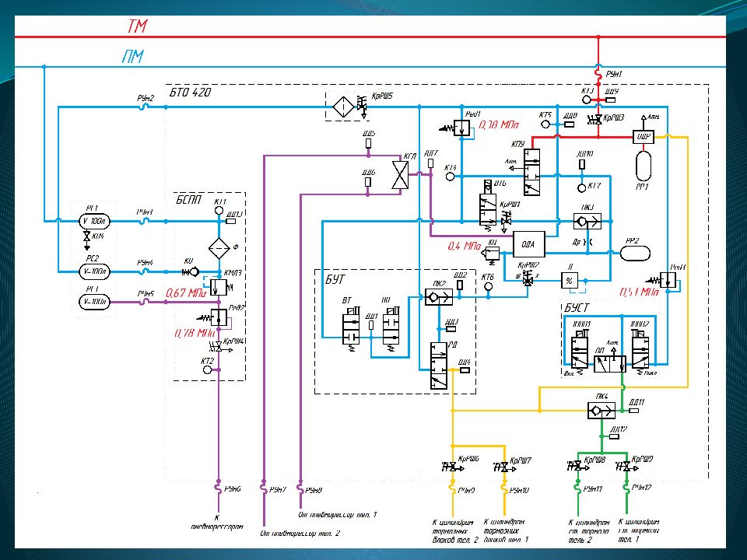Click the КПУ distributor valve symbol
The height and width of the screenshot is (560, 747).
pos(531,173)
